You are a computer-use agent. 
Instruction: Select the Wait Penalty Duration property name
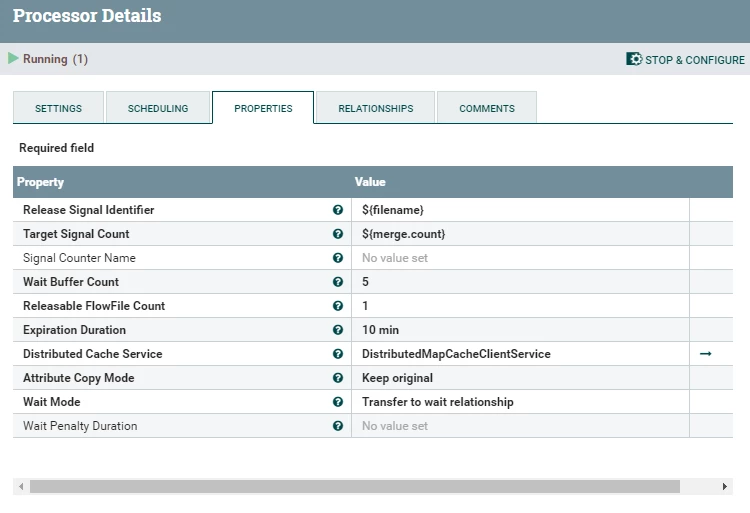click(x=80, y=426)
